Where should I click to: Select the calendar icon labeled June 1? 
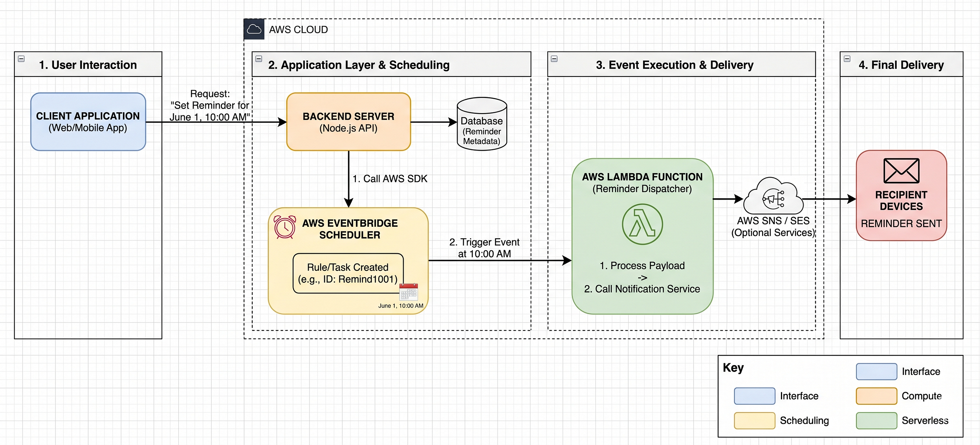pos(409,292)
